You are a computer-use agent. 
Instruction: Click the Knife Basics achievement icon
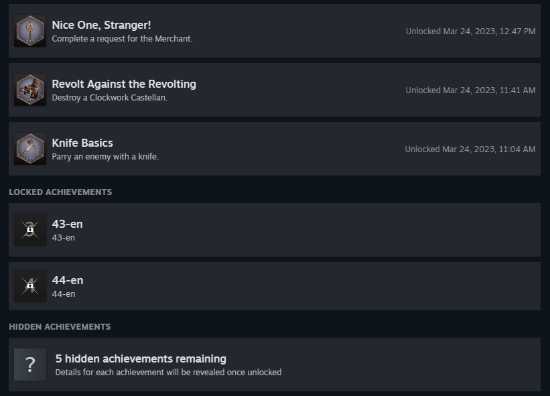30,149
